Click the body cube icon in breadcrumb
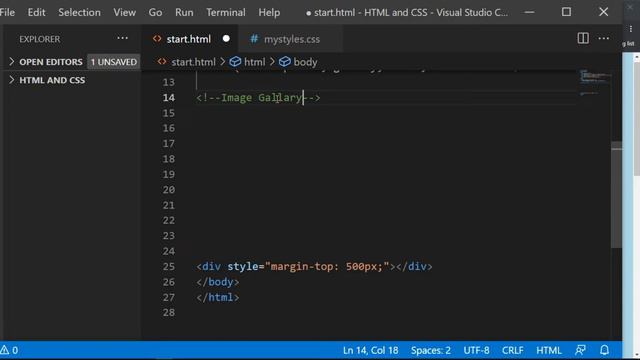The image size is (640, 360). coord(284,62)
